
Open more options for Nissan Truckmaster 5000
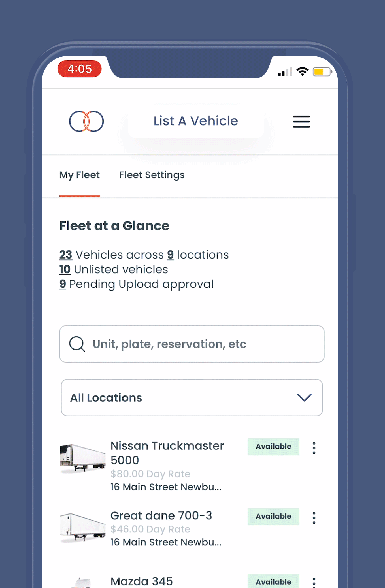314,448
